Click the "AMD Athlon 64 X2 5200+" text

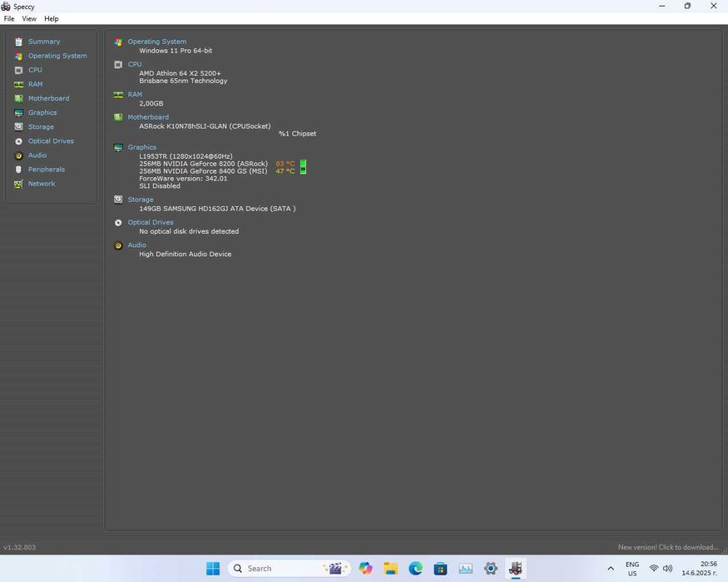click(x=181, y=73)
